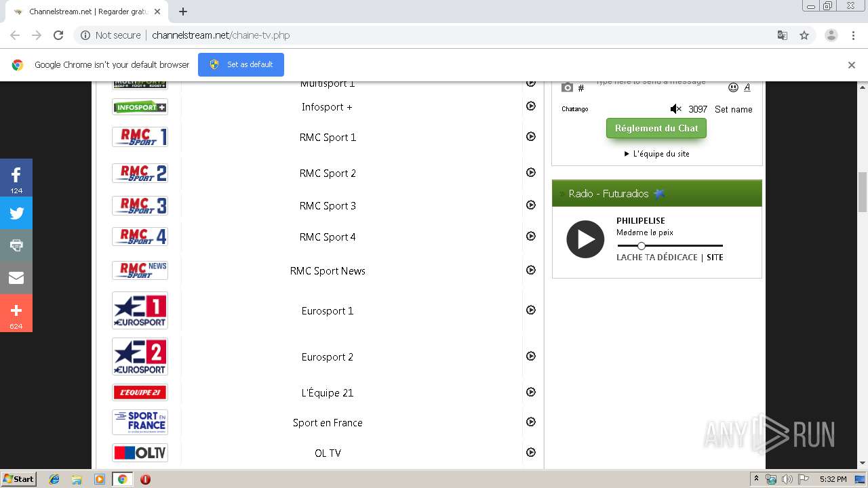This screenshot has width=868, height=488.
Task: Open the radio SITE link
Action: (x=715, y=258)
